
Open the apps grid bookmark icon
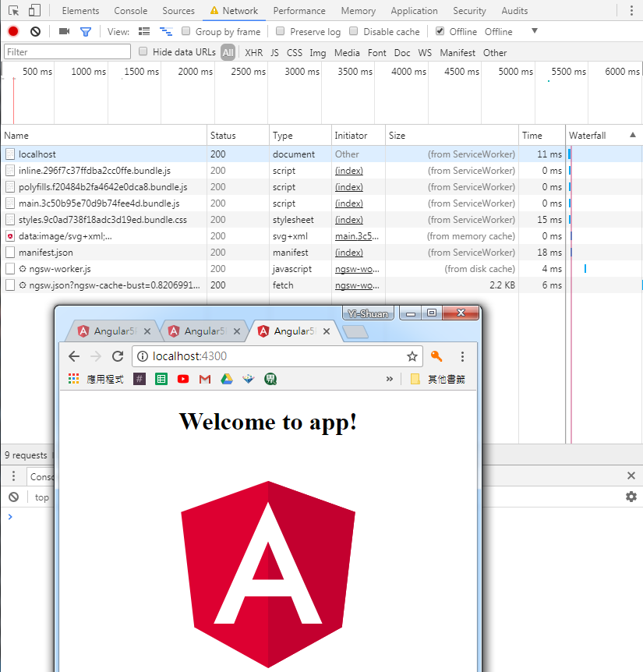tap(74, 379)
